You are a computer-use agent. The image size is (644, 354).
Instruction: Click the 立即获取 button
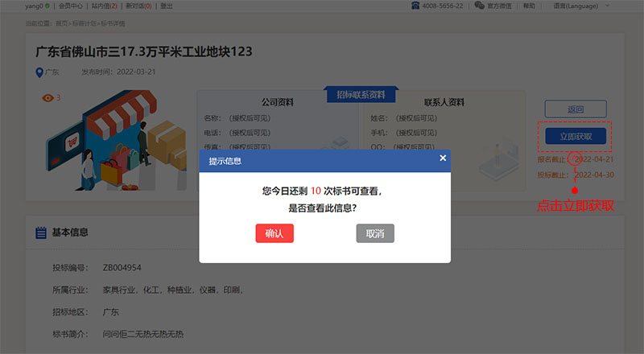click(x=576, y=136)
